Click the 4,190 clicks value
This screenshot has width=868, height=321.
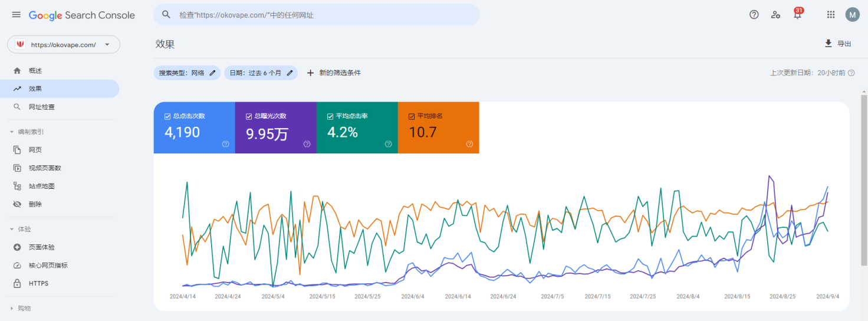[182, 132]
